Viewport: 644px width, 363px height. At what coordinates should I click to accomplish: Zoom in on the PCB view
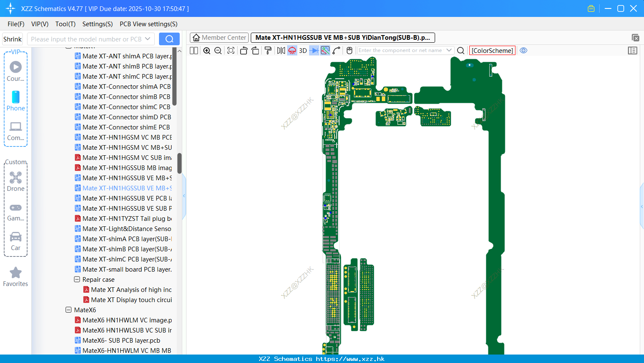pos(207,50)
